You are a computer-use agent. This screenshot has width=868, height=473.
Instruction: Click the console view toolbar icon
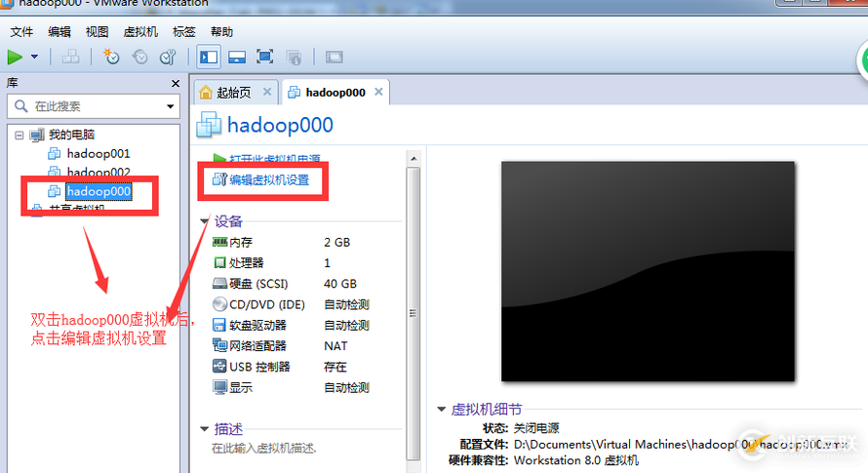tap(334, 57)
